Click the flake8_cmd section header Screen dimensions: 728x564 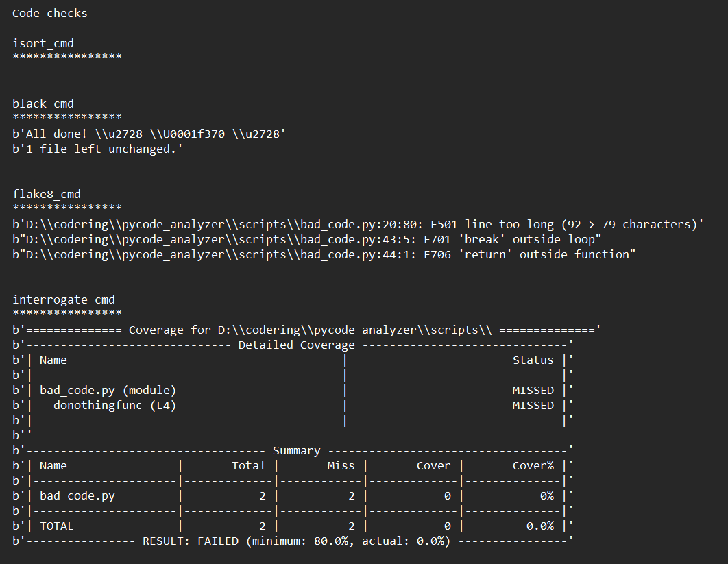click(45, 194)
